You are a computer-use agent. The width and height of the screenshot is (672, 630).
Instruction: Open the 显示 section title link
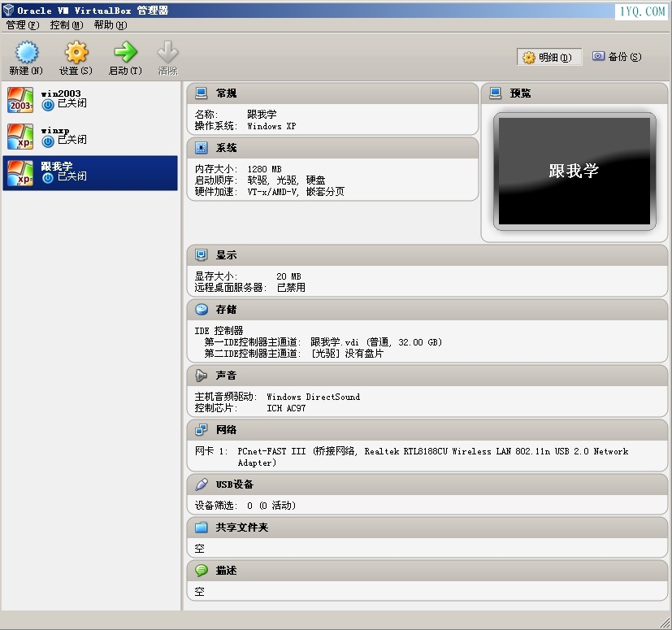(x=226, y=255)
